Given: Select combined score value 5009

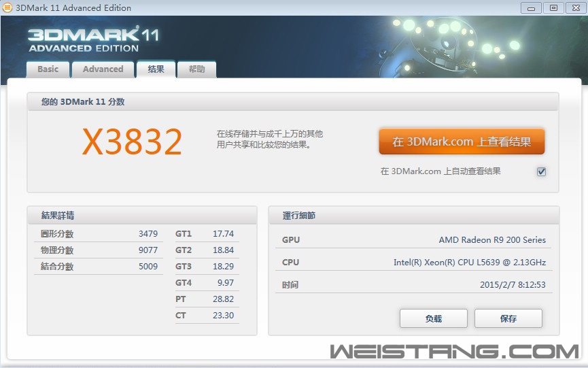Looking at the screenshot, I should pyautogui.click(x=148, y=267).
